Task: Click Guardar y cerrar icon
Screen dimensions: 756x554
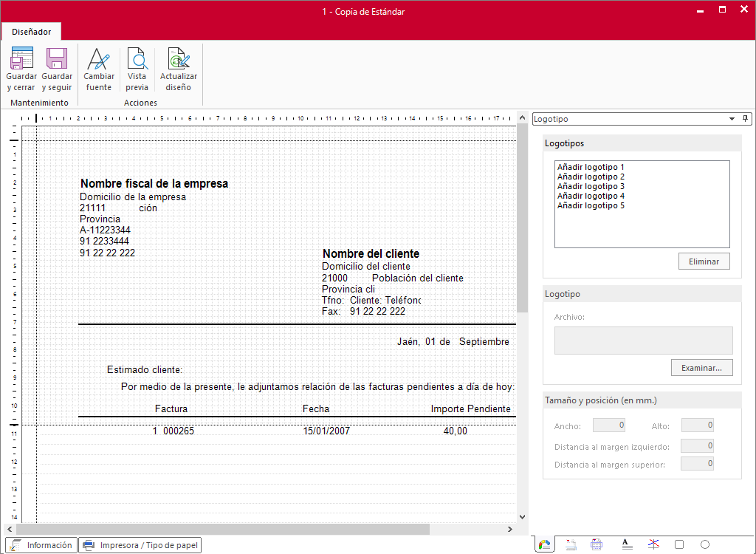Action: pos(21,58)
